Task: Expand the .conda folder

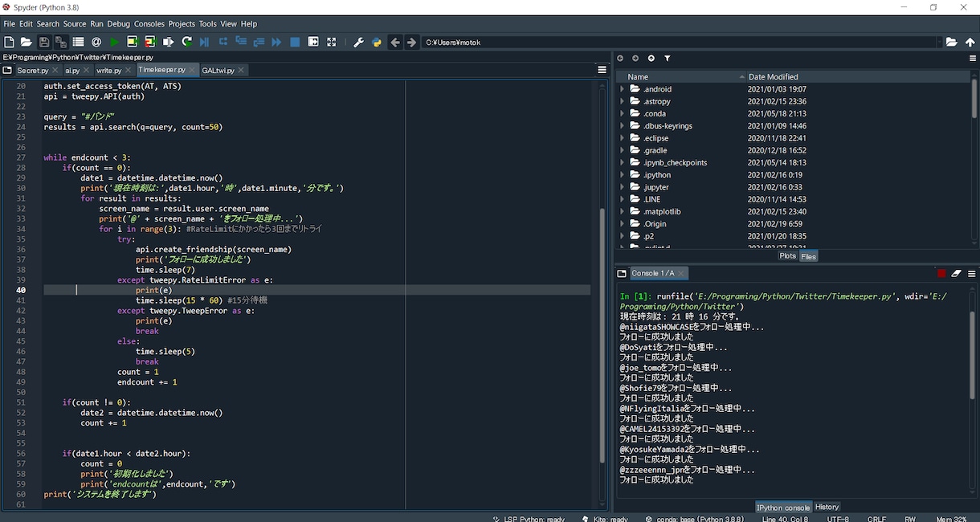Action: [x=623, y=113]
